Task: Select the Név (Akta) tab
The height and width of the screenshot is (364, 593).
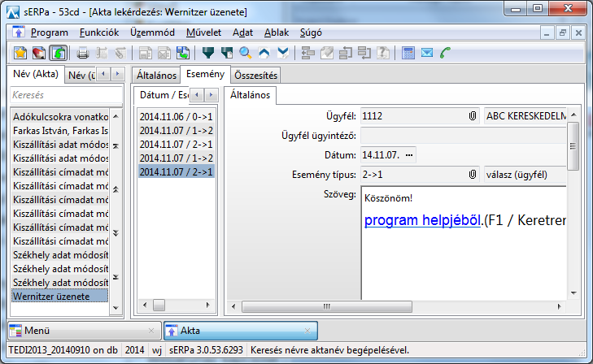Action: point(36,74)
